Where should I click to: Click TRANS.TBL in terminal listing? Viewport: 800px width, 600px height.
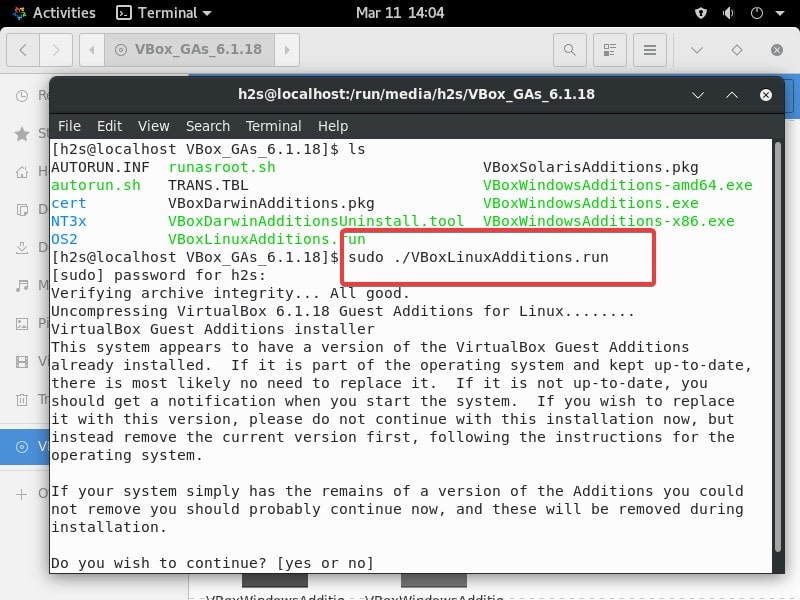click(x=208, y=185)
